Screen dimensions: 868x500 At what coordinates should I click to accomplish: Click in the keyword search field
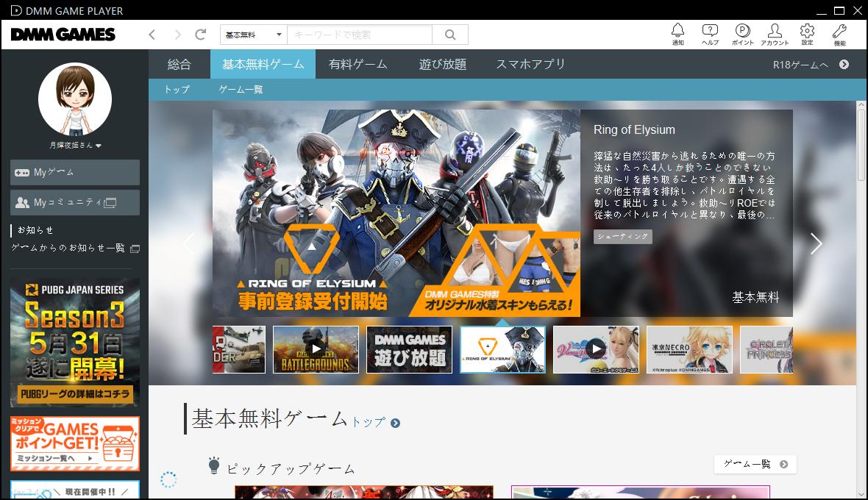360,35
